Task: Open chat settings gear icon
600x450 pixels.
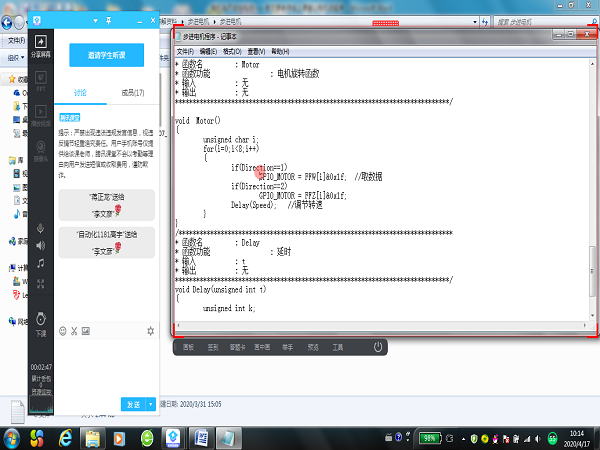Action: click(150, 331)
